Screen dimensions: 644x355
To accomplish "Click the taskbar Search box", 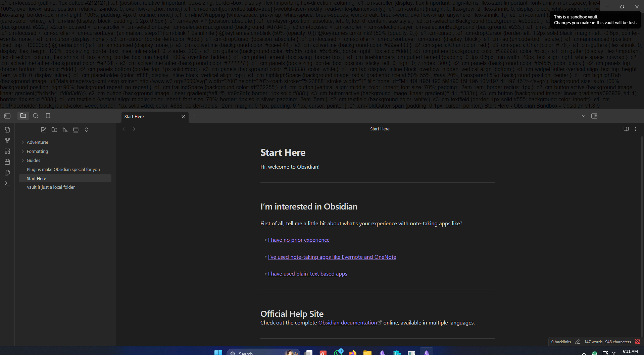I will (x=263, y=353).
